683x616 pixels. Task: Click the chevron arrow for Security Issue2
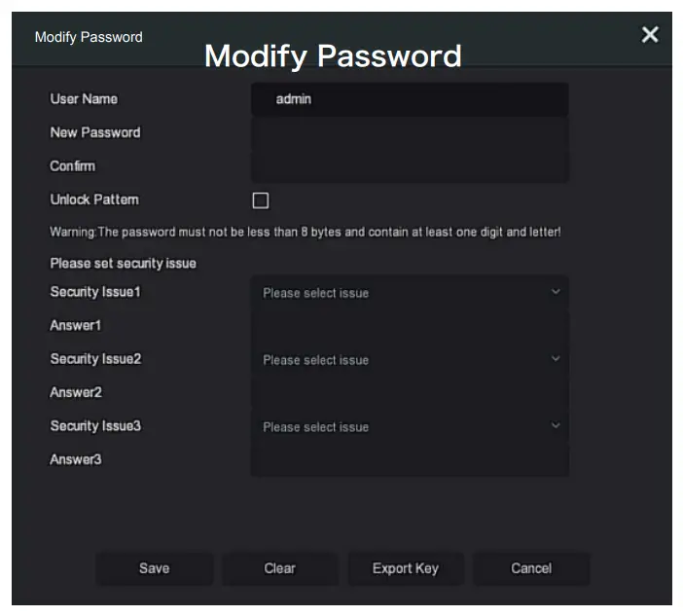pyautogui.click(x=556, y=359)
